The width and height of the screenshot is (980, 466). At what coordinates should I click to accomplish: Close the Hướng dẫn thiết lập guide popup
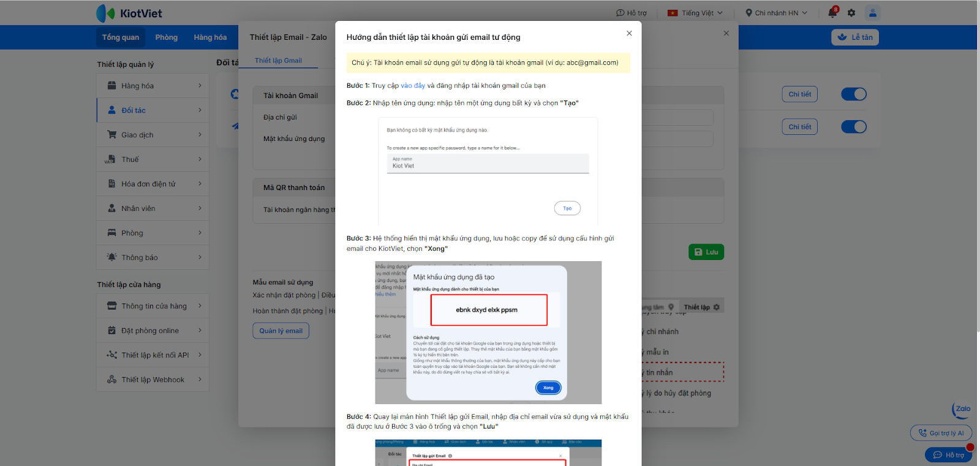tap(629, 34)
